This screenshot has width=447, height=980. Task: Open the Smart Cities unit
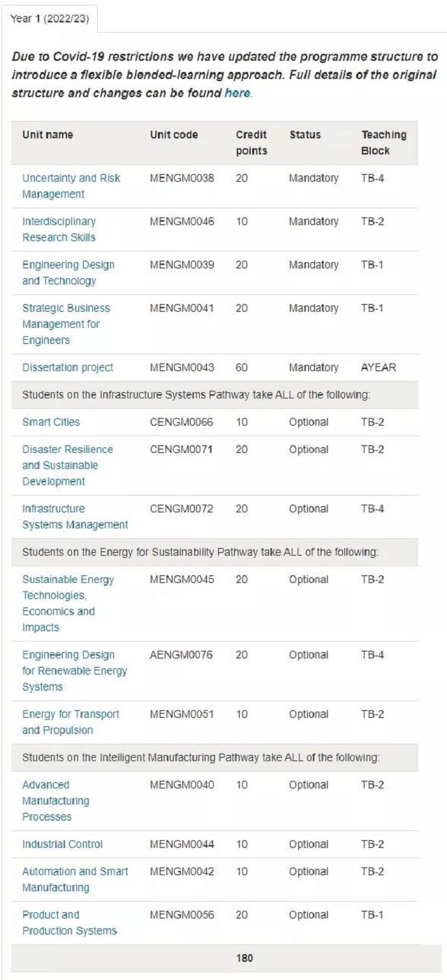(51, 422)
